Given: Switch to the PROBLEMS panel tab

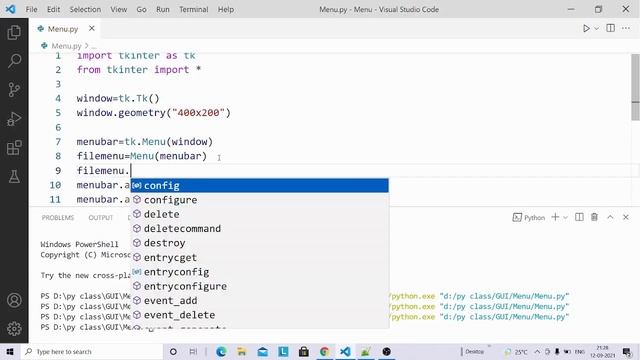Looking at the screenshot, I should point(58,218).
